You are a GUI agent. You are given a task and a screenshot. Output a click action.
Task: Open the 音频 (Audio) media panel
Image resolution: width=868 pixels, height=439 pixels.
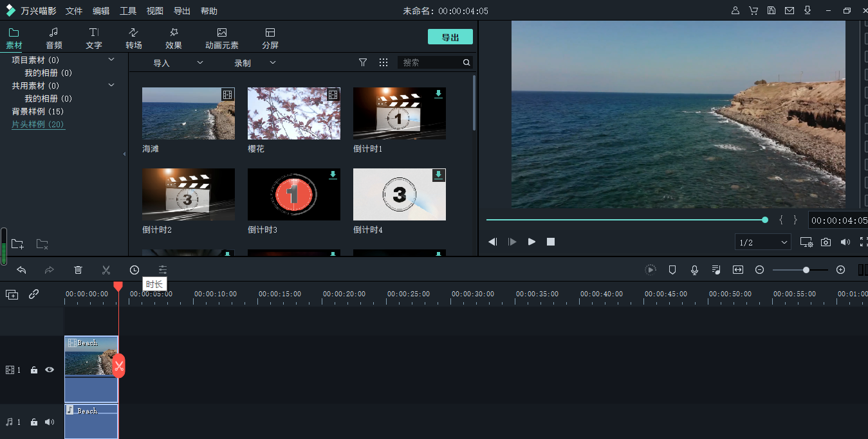click(54, 37)
